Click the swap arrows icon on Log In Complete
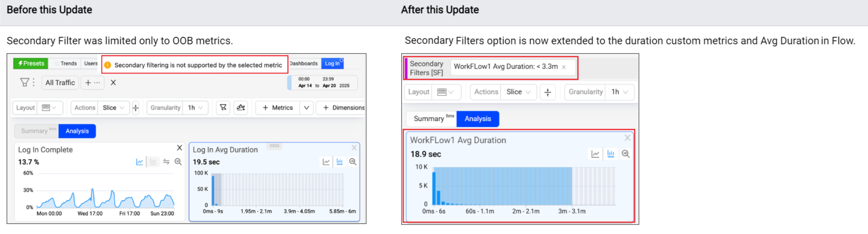868x234 pixels. [166, 162]
